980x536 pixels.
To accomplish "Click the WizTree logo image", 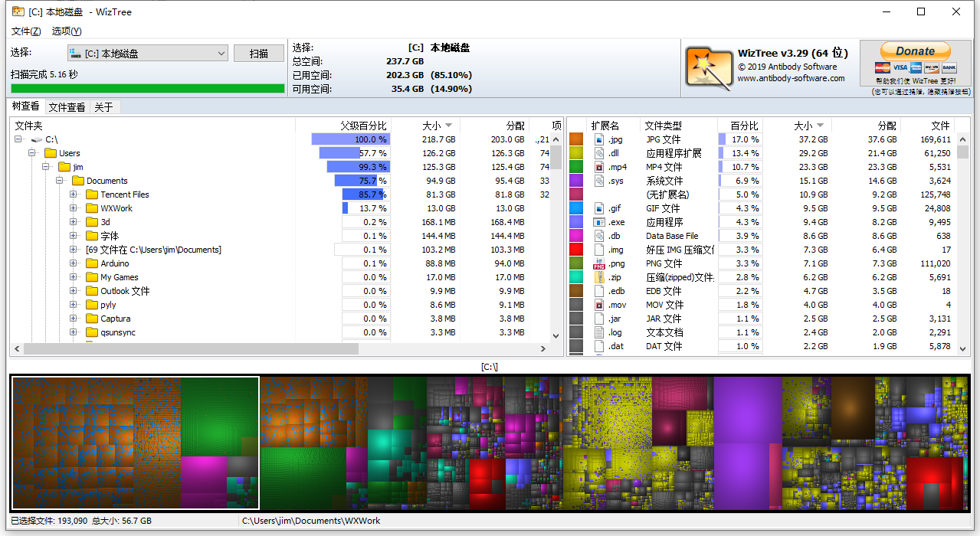I will 706,67.
